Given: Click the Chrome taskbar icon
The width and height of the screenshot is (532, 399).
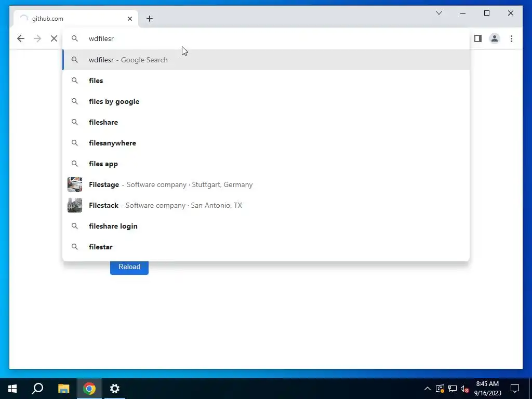Looking at the screenshot, I should tap(89, 389).
